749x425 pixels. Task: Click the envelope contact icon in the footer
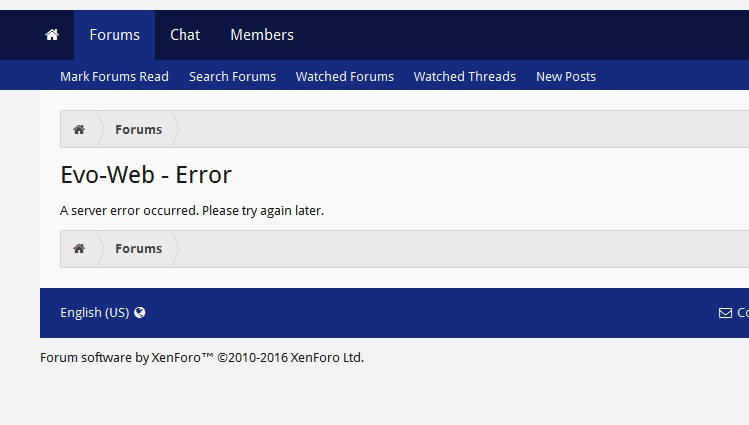tap(725, 313)
